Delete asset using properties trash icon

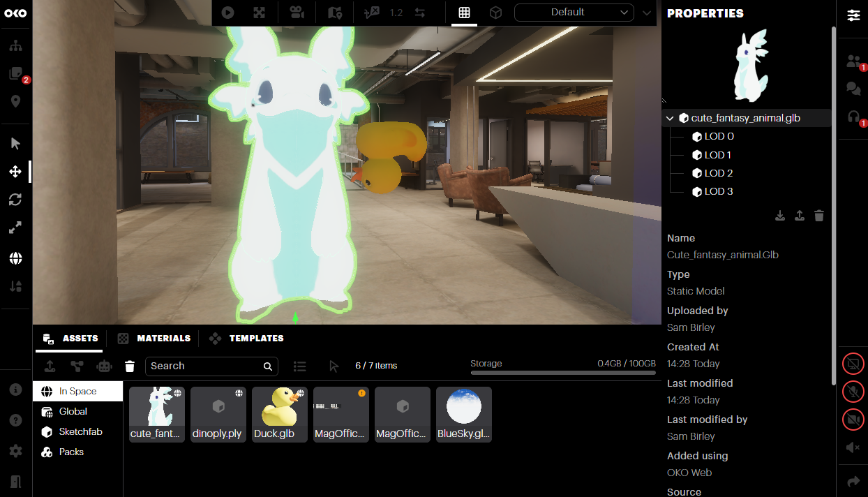tap(819, 216)
